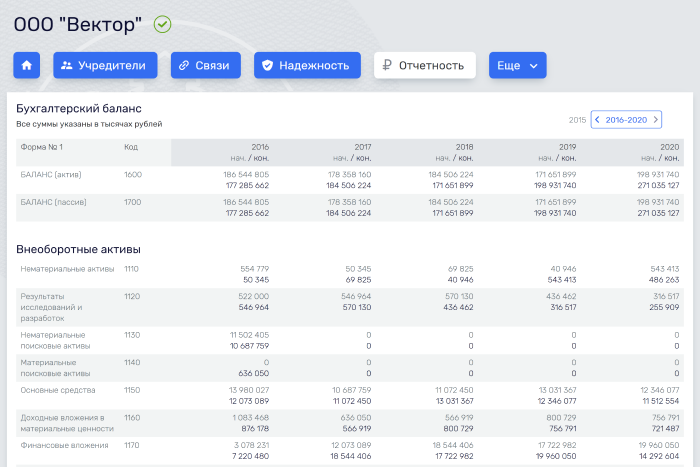Click the Бухгалтерский баланс heading
The height and width of the screenshot is (467, 700).
[x=79, y=108]
